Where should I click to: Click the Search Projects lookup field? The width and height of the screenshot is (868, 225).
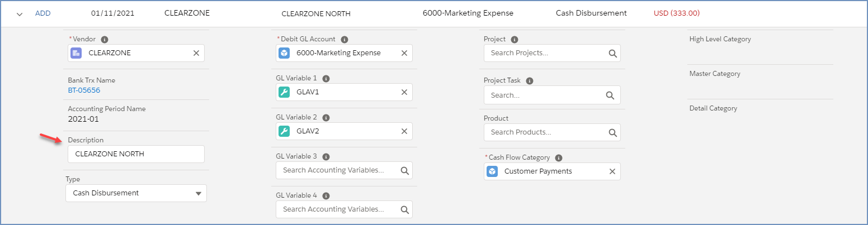(546, 53)
